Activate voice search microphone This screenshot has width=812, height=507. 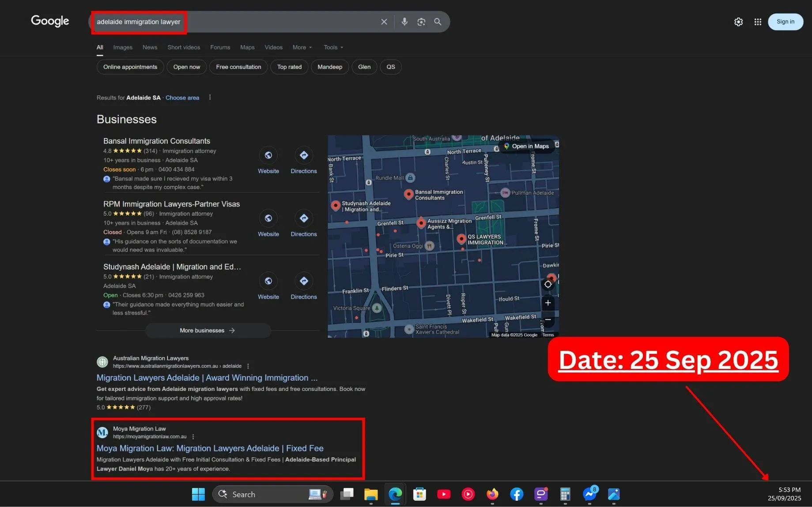click(x=404, y=21)
